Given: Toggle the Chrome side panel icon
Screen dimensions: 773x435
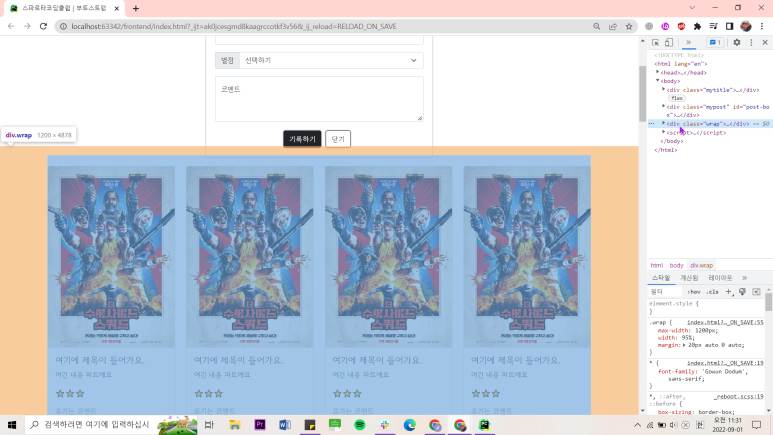Looking at the screenshot, I should click(x=730, y=26).
